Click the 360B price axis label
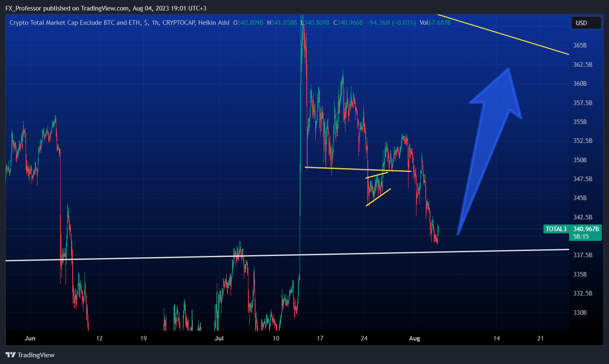The width and height of the screenshot is (609, 364). tap(580, 84)
